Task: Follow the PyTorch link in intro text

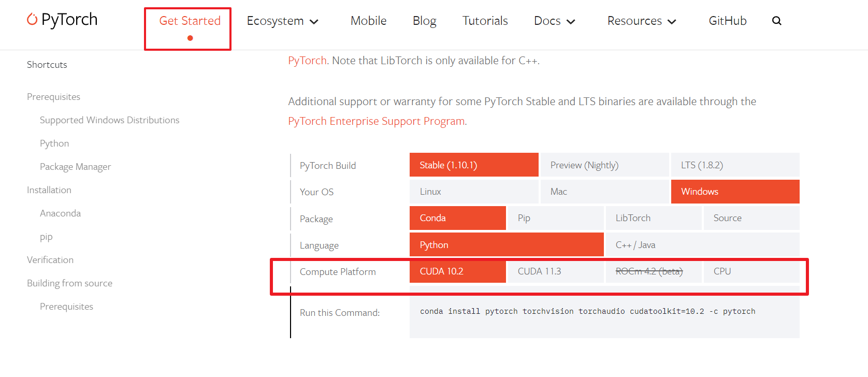Action: (x=307, y=61)
